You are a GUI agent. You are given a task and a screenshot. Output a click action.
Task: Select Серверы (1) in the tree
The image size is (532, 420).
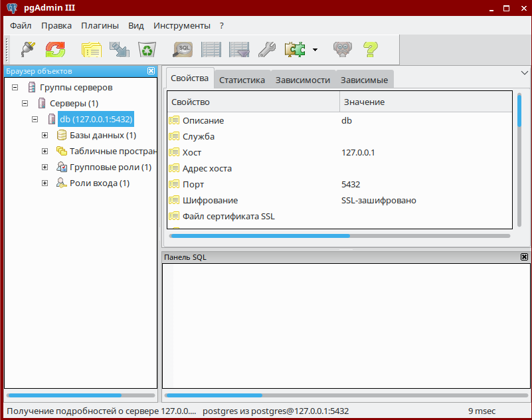74,104
